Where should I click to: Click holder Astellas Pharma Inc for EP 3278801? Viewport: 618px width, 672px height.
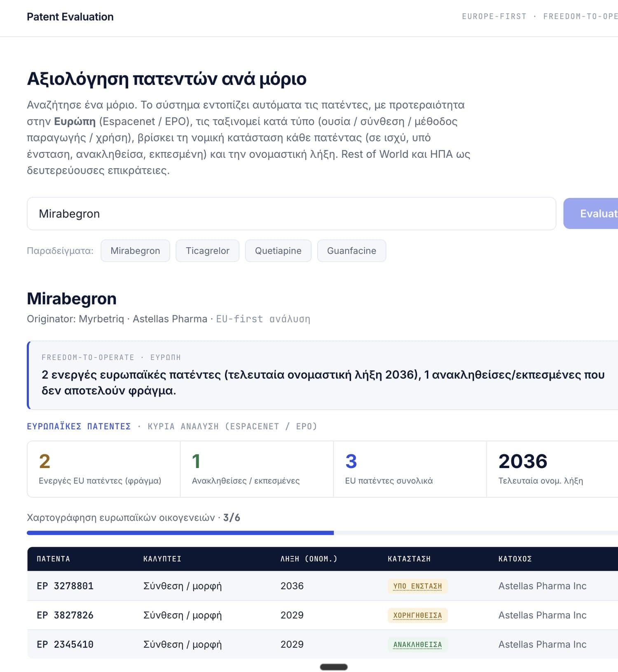[542, 586]
